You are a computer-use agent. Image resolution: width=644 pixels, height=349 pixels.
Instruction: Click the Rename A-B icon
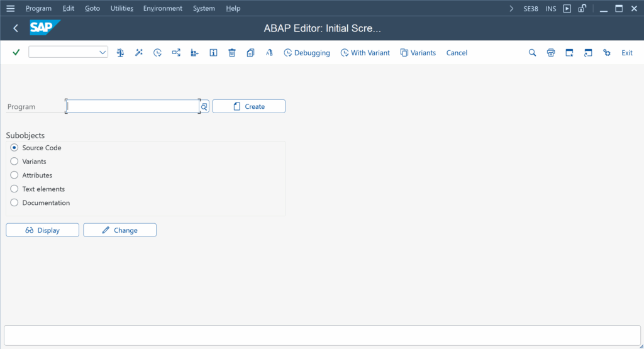pyautogui.click(x=269, y=53)
